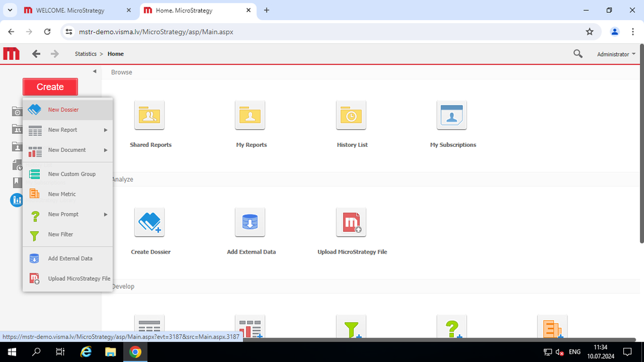Click the Statistics breadcrumb link
This screenshot has height=362, width=644.
pos(86,53)
